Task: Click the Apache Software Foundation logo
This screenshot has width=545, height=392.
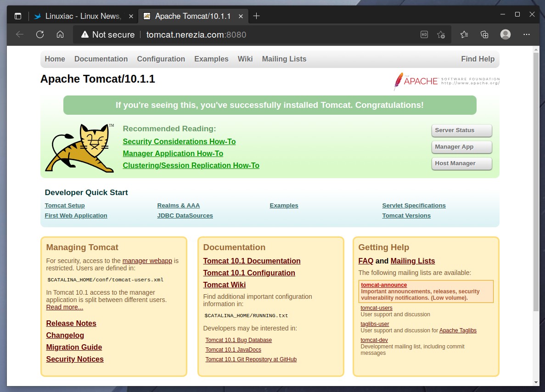Action: click(447, 81)
